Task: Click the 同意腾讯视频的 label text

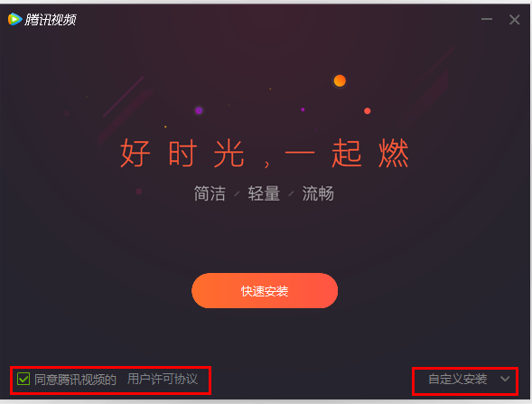Action: click(x=75, y=380)
